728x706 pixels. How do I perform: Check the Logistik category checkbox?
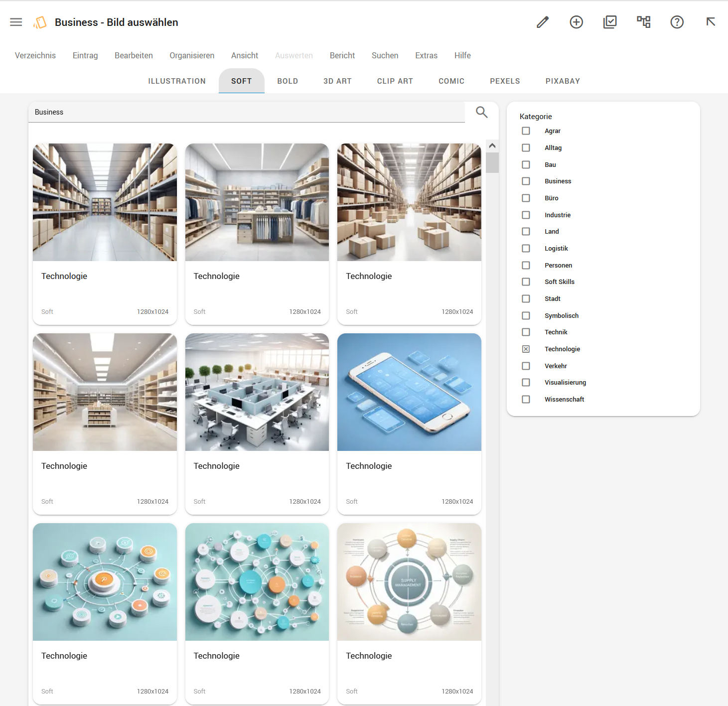coord(526,249)
